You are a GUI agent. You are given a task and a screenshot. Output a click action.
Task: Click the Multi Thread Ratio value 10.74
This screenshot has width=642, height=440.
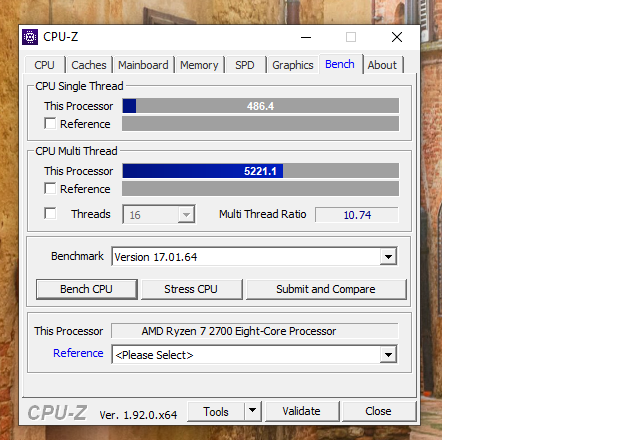(357, 215)
